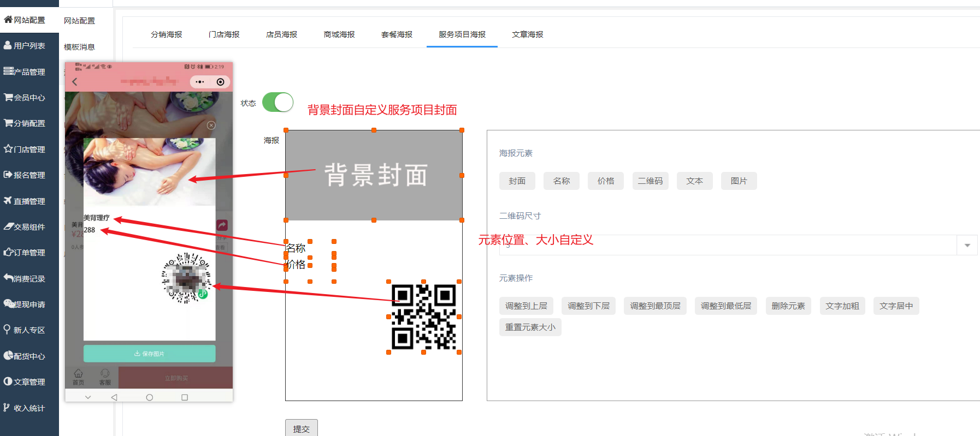This screenshot has height=436, width=980.
Task: Click 文字加粗 button
Action: 842,306
